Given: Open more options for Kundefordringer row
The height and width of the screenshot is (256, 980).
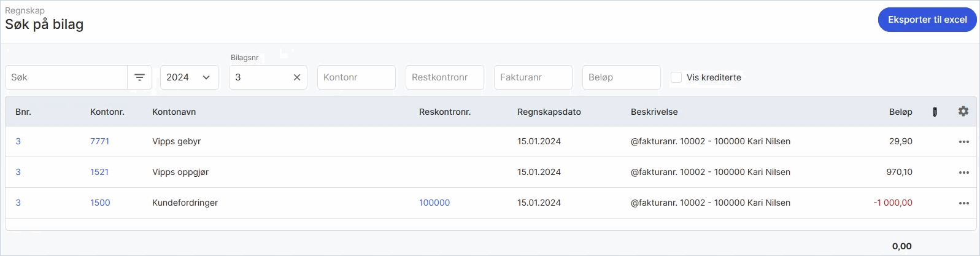Looking at the screenshot, I should coord(964,203).
